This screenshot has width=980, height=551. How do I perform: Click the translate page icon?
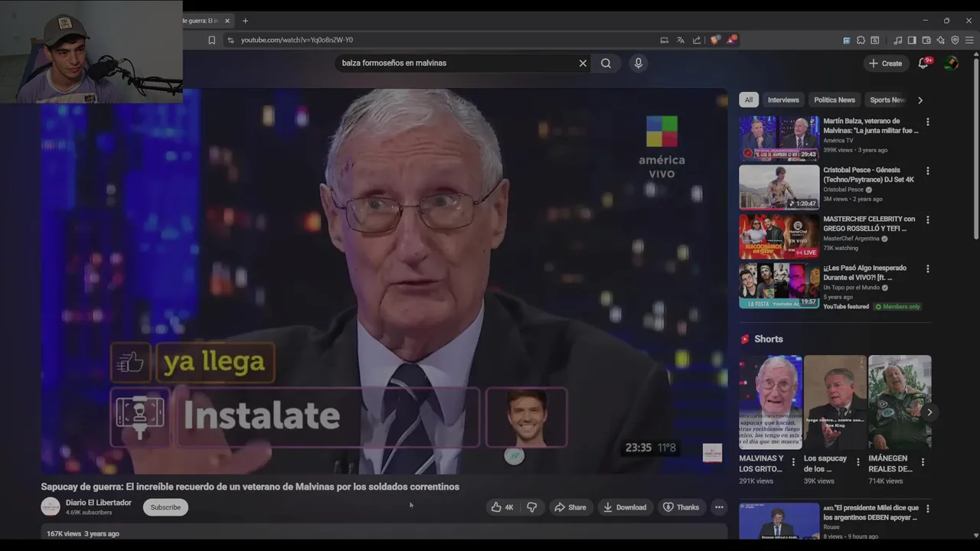click(x=681, y=40)
